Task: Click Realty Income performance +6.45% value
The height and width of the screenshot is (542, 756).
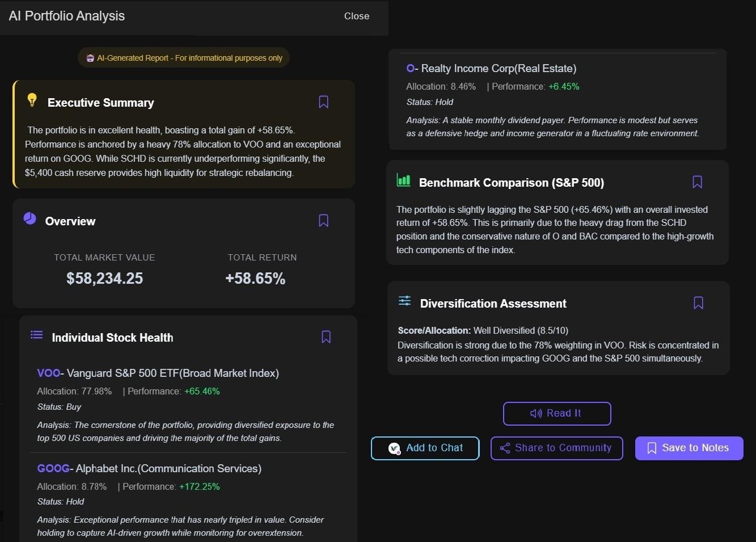Action: tap(564, 87)
